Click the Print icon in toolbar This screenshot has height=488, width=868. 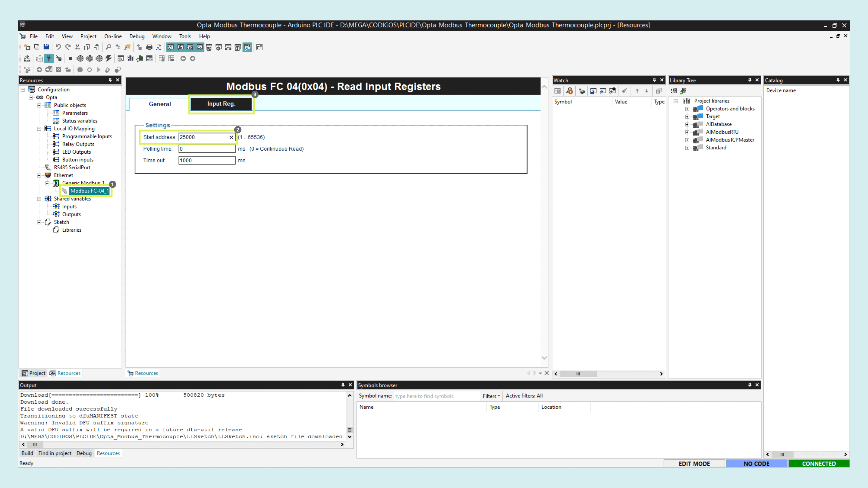click(x=149, y=47)
